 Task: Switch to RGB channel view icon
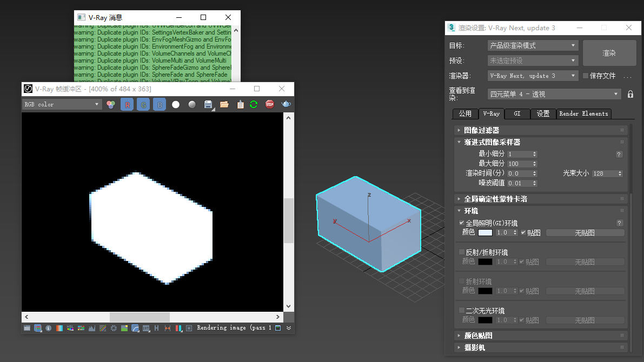click(x=110, y=105)
